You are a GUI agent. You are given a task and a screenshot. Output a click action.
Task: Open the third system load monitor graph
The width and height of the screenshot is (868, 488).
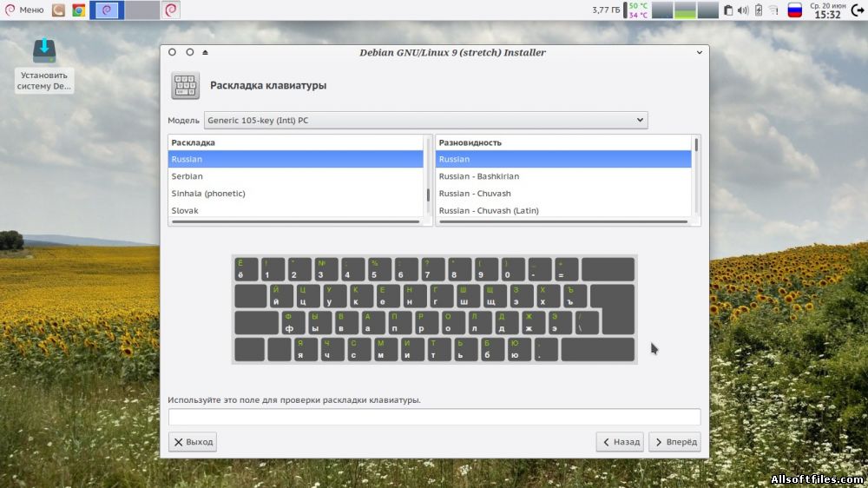[x=707, y=10]
